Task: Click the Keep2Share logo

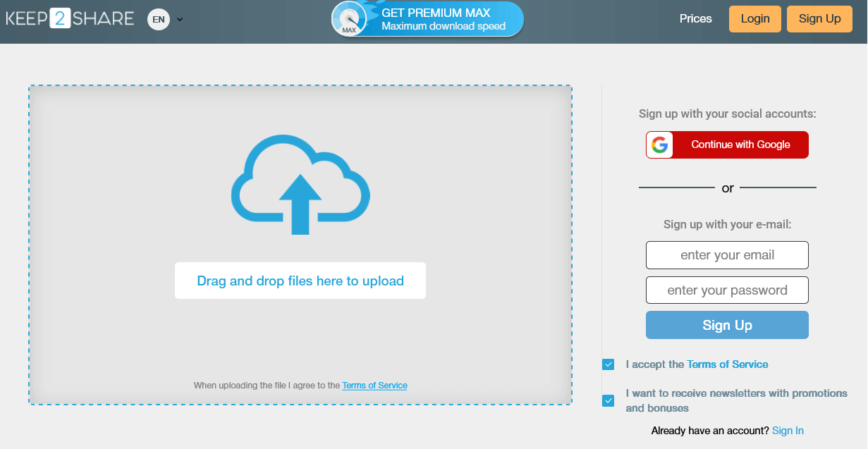Action: [70, 18]
